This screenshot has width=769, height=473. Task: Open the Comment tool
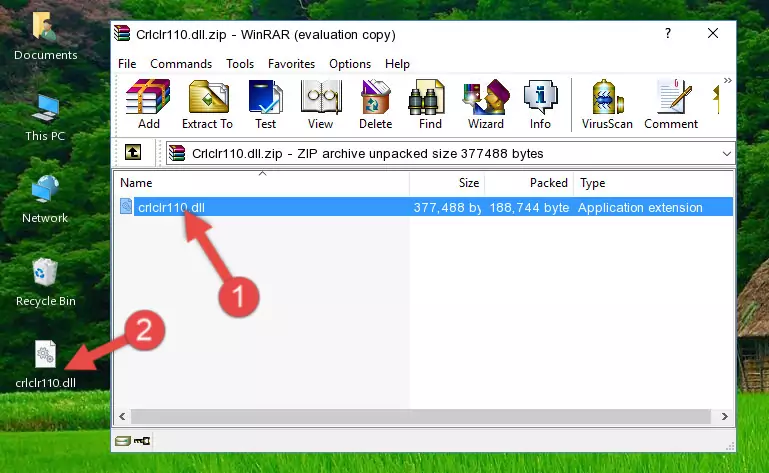point(671,105)
